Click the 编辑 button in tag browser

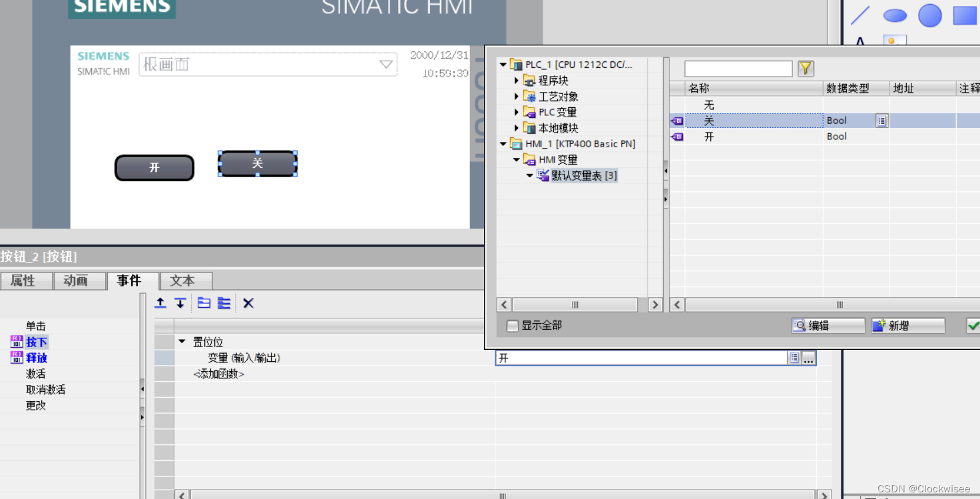[828, 325]
